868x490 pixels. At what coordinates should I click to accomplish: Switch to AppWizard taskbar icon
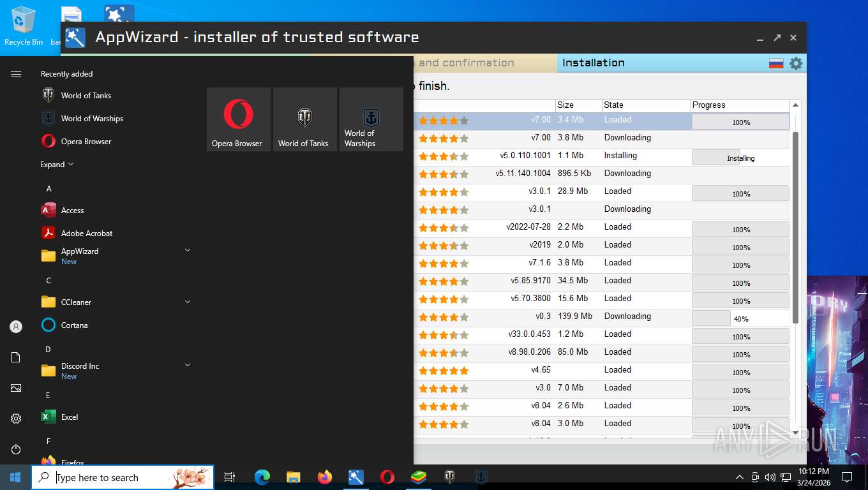(x=356, y=477)
